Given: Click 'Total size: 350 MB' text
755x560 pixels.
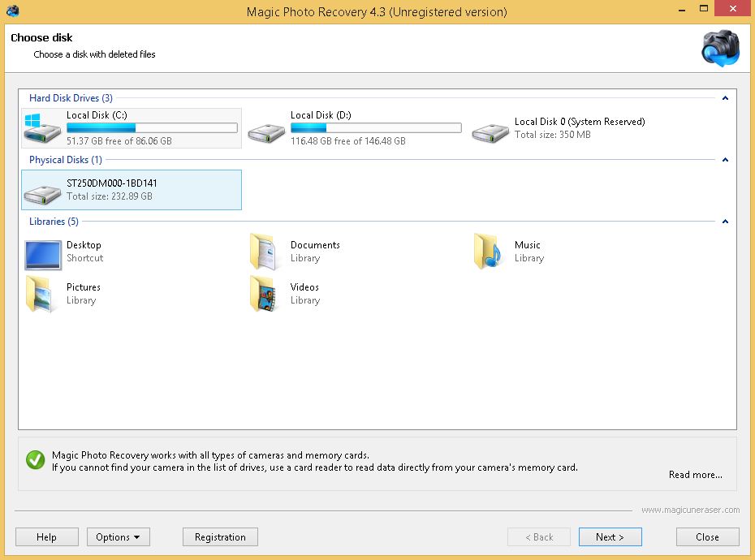Looking at the screenshot, I should pos(552,135).
